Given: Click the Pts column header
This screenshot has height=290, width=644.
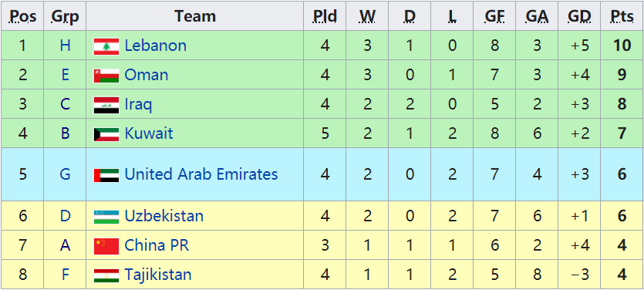Looking at the screenshot, I should [x=622, y=16].
